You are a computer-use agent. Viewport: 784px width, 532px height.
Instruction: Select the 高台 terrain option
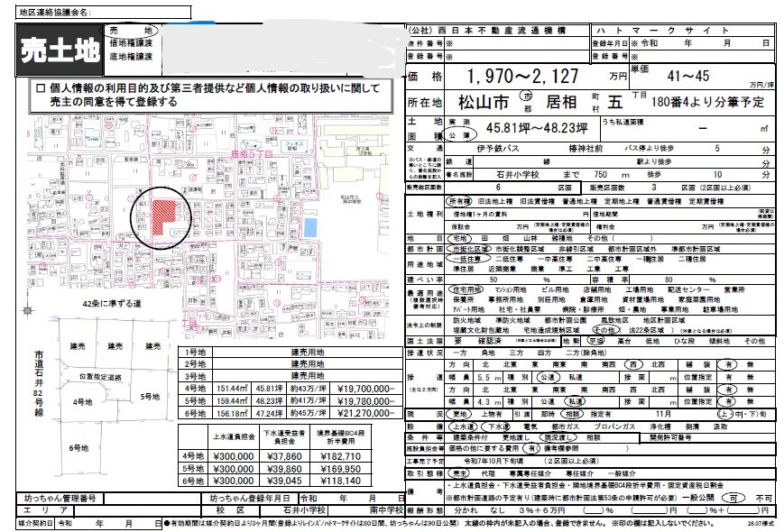(624, 341)
